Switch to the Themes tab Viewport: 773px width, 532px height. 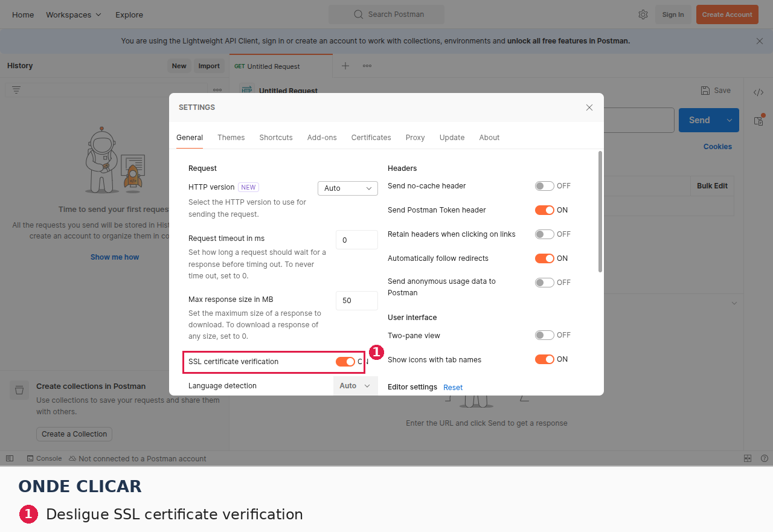(x=231, y=138)
